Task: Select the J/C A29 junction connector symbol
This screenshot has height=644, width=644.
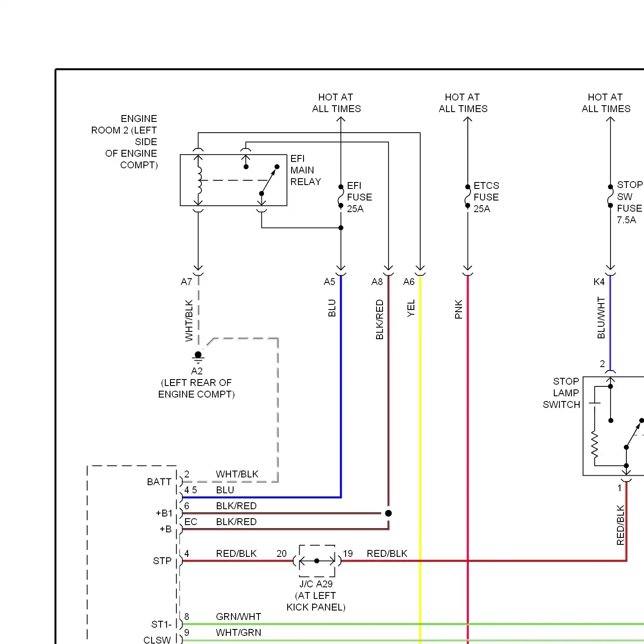Action: (317, 561)
